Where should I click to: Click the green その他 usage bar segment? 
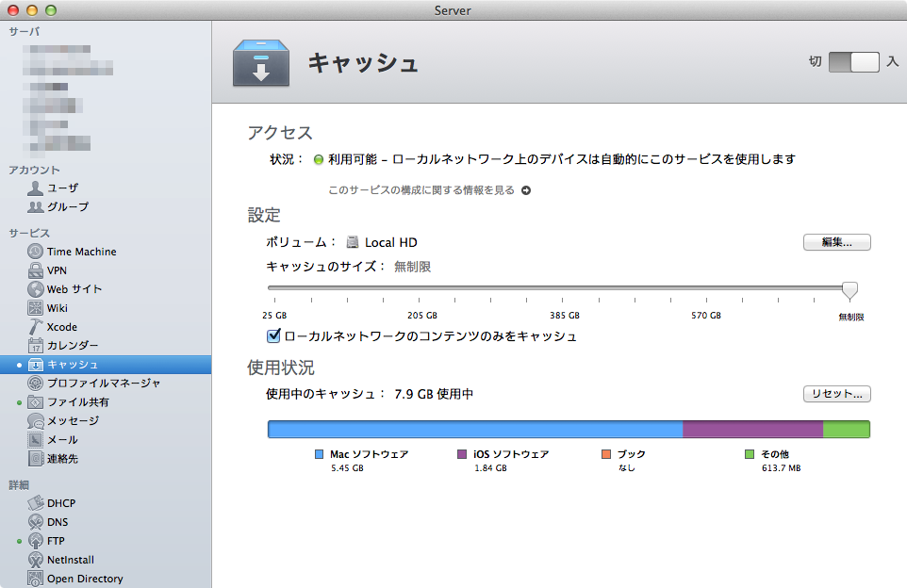pos(847,429)
